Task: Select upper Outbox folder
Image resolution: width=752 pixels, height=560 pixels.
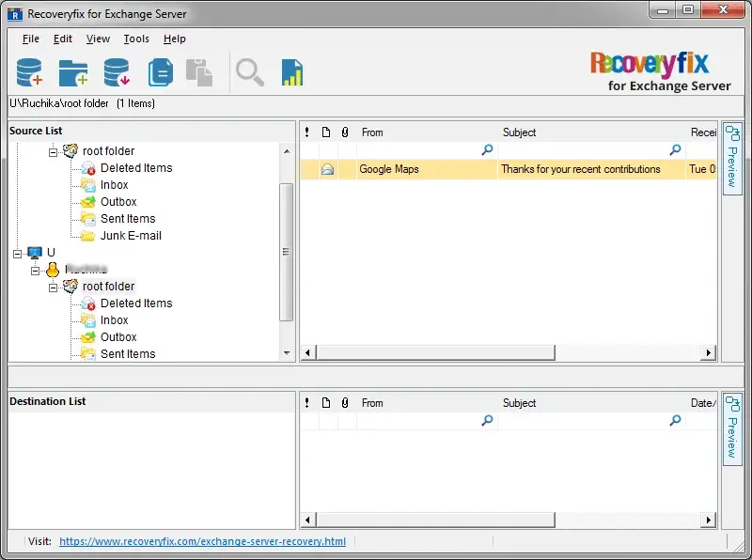Action: (x=118, y=202)
